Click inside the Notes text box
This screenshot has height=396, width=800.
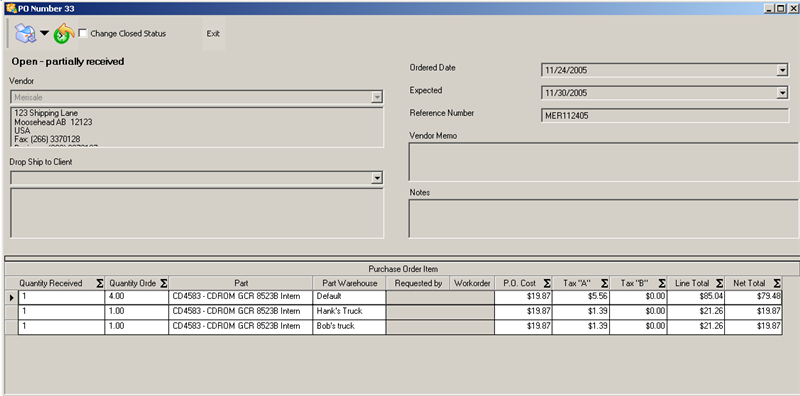pos(604,218)
